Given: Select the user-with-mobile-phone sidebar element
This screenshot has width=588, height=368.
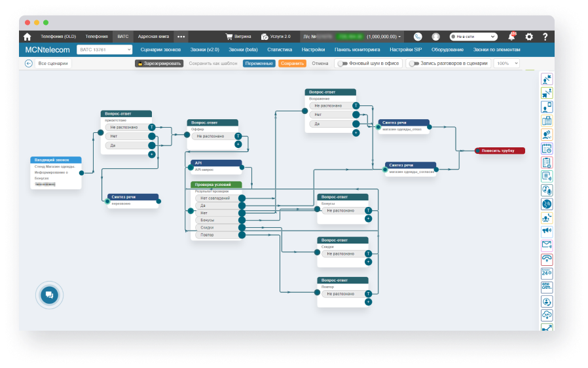Looking at the screenshot, I should pyautogui.click(x=547, y=107).
